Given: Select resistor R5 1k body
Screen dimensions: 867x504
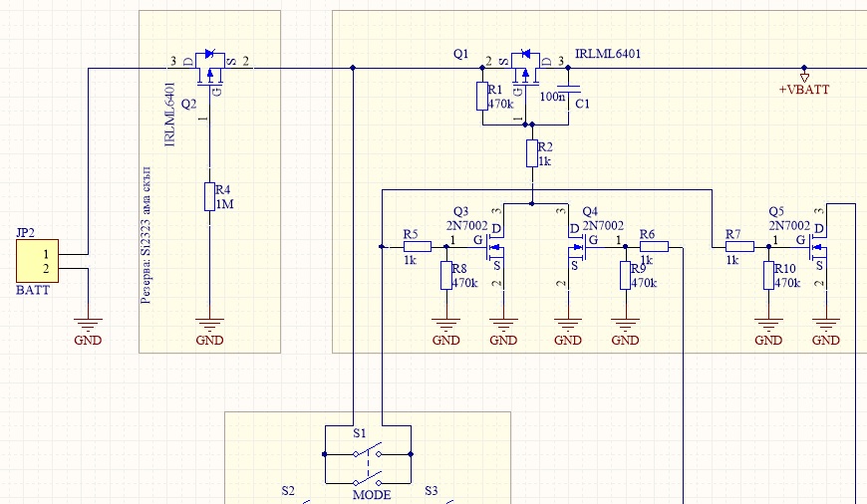Looking at the screenshot, I should (x=418, y=246).
